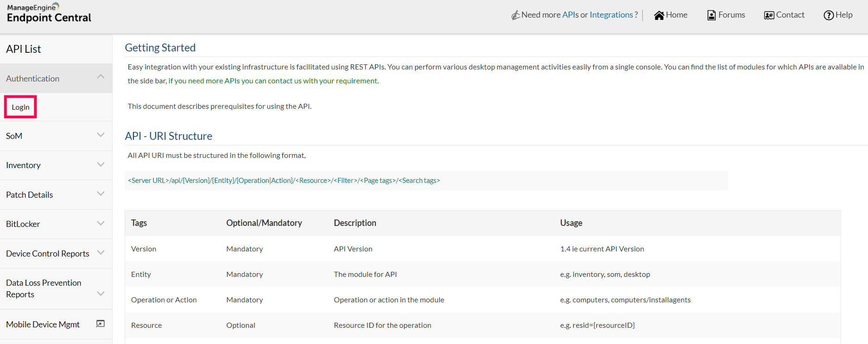Expand the BitLocker section chevron
The width and height of the screenshot is (868, 344).
click(101, 223)
